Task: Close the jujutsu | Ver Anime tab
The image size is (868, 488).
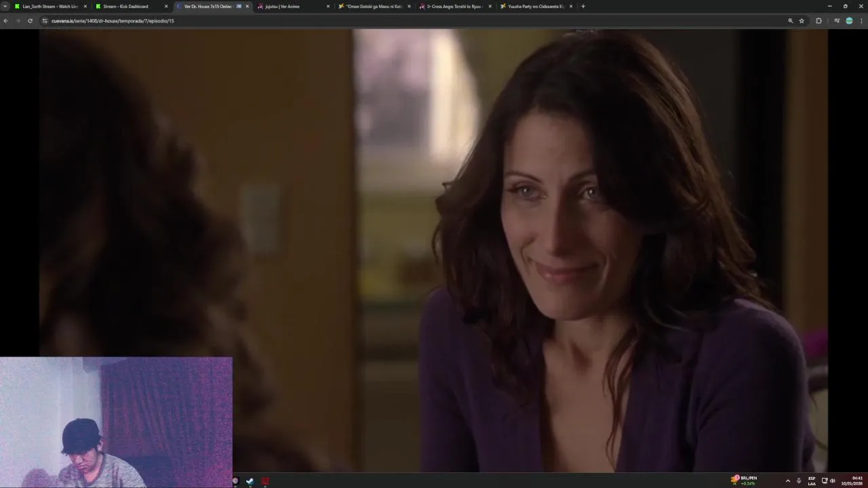Action: pos(328,6)
